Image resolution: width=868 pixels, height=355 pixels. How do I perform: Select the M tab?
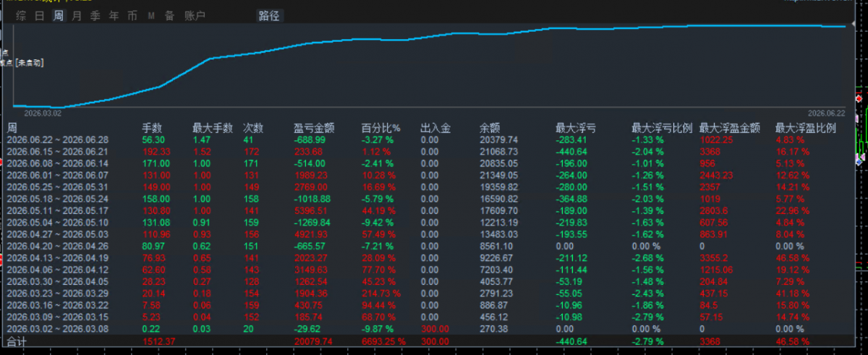(150, 15)
